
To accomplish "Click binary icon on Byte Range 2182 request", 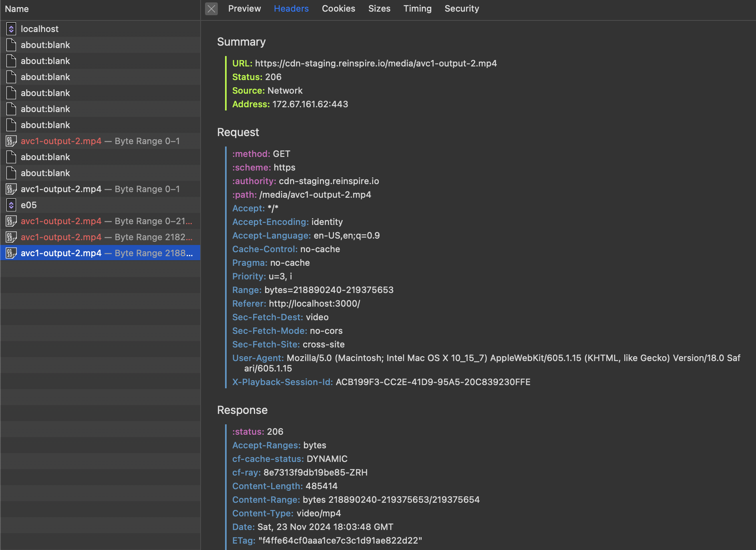I will (x=11, y=237).
